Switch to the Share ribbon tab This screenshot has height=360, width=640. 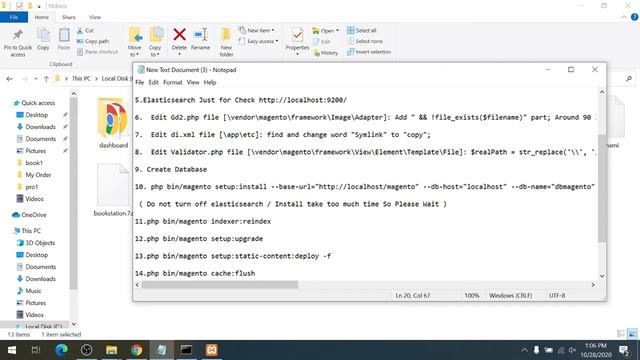[69, 17]
